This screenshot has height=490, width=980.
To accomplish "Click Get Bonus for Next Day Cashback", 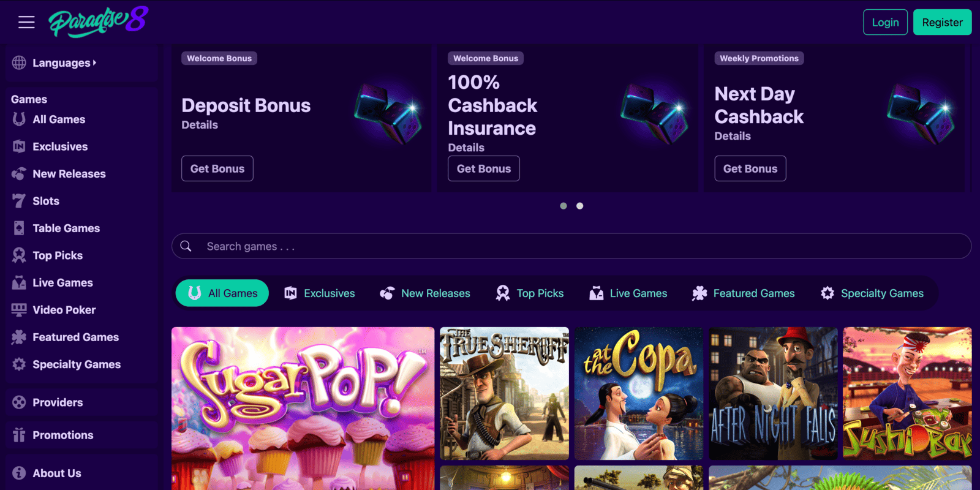I will pos(750,168).
